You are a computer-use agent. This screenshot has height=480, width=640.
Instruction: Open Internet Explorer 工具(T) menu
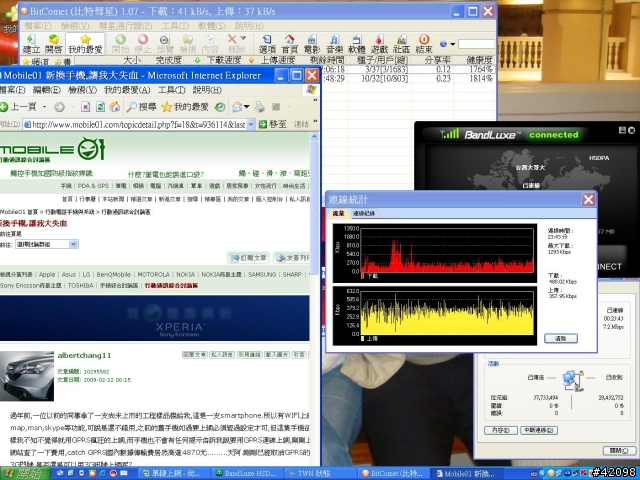(x=171, y=90)
